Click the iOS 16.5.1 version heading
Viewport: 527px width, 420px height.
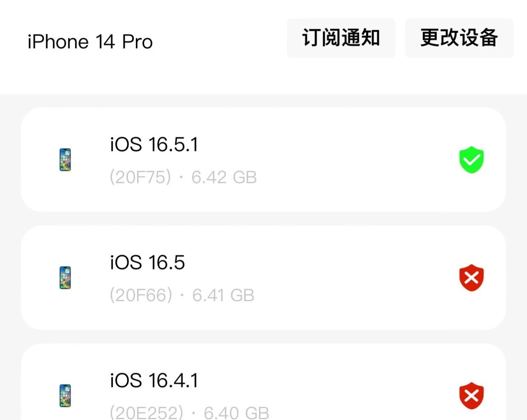[x=154, y=144]
